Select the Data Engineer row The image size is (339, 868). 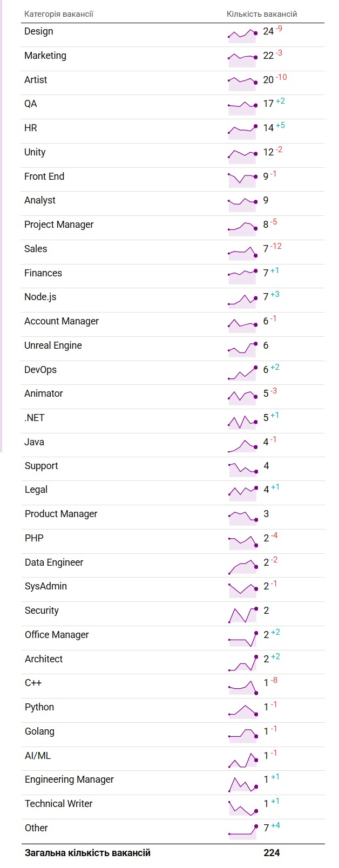click(x=173, y=565)
